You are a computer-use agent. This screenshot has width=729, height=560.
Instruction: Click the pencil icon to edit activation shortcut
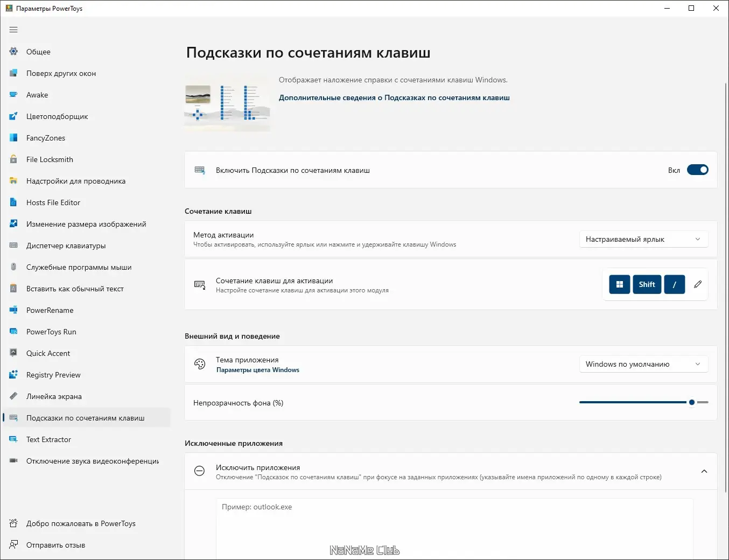click(697, 284)
